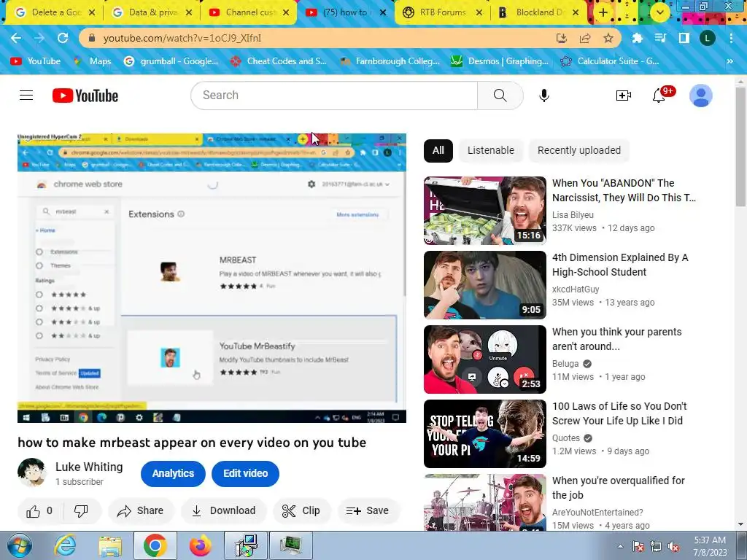Select the All filter chip
The image size is (747, 560).
pos(438,150)
